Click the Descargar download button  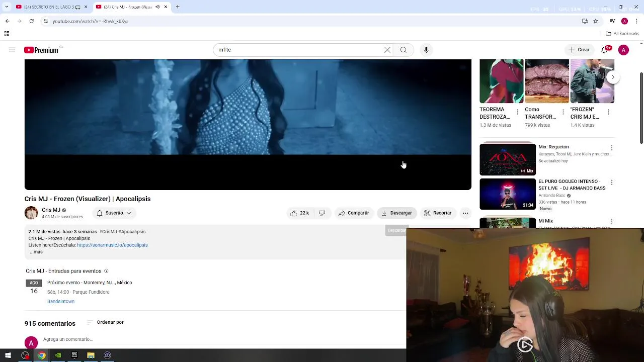397,213
